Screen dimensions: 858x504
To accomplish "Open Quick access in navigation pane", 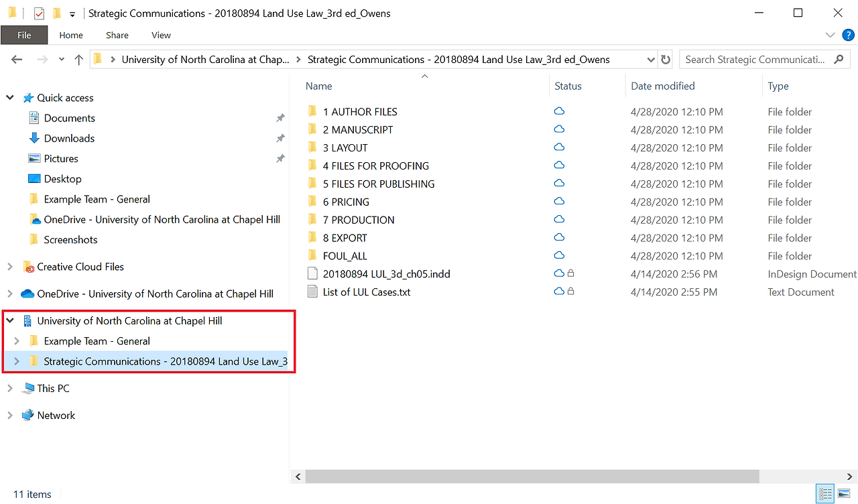I will coord(65,98).
